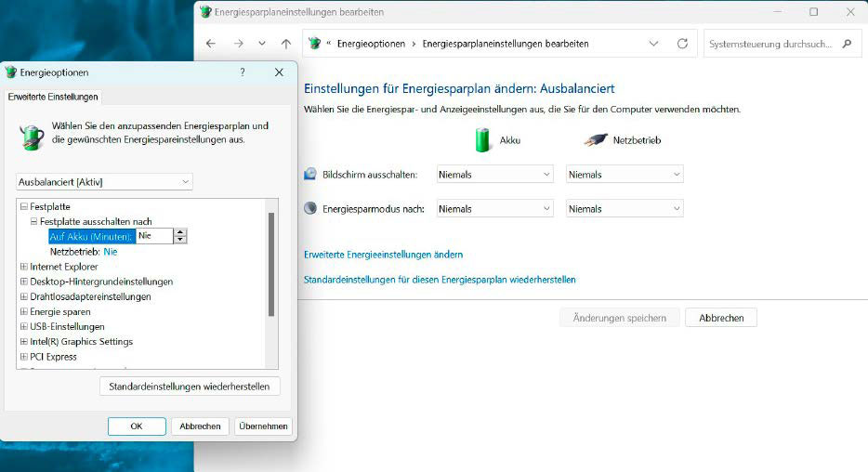Screen dimensions: 868x472
Task: Click the back arrow navigation button
Action: coord(211,44)
